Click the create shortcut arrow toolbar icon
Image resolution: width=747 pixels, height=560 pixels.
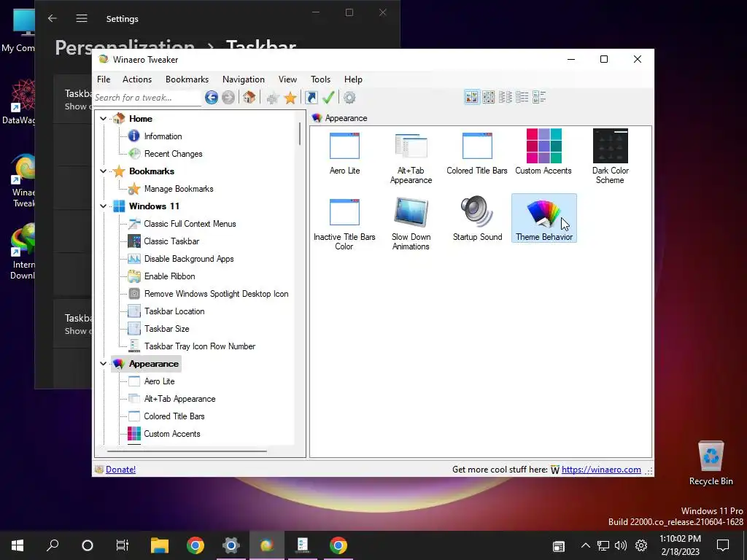311,98
